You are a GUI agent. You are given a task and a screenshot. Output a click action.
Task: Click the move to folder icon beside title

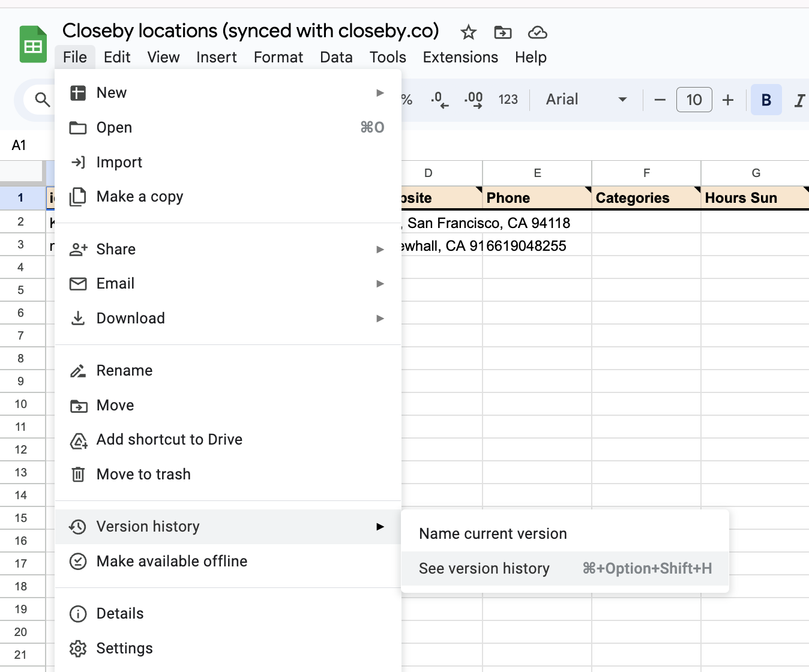click(502, 32)
